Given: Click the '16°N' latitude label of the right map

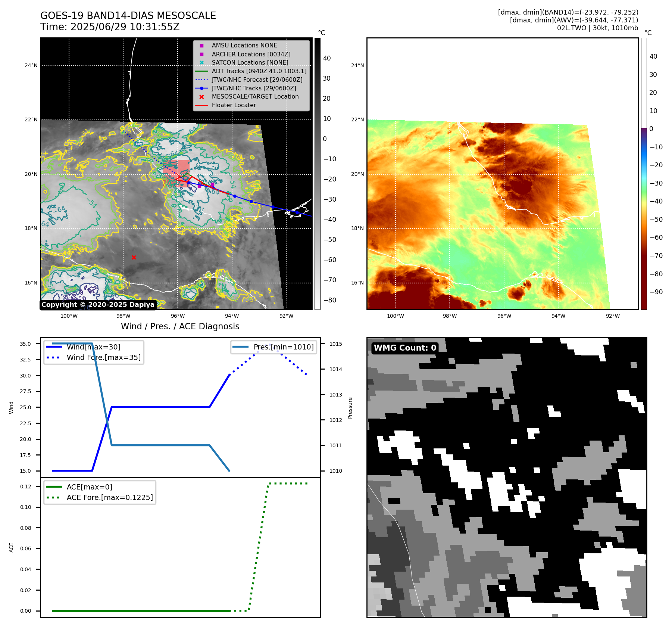Looking at the screenshot, I should point(357,283).
